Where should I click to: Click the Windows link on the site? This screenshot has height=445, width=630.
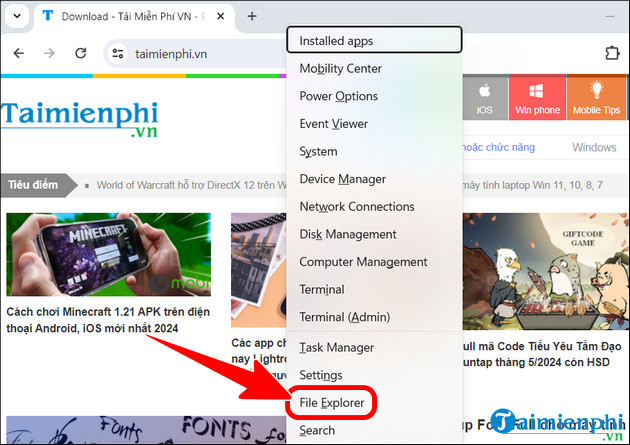click(x=594, y=147)
